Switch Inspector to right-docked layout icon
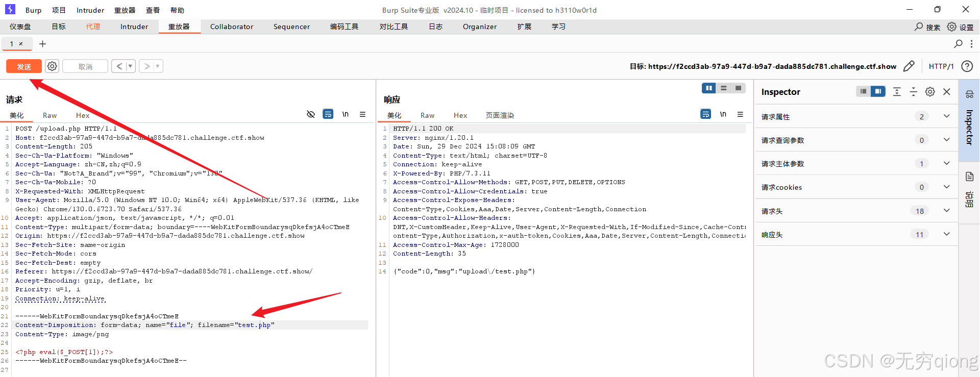 click(878, 91)
